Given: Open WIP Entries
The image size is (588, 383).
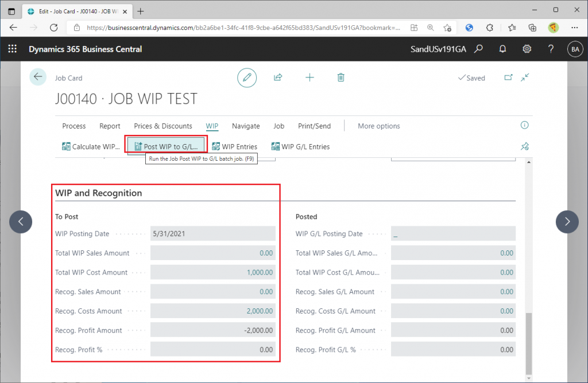Looking at the screenshot, I should coord(235,146).
